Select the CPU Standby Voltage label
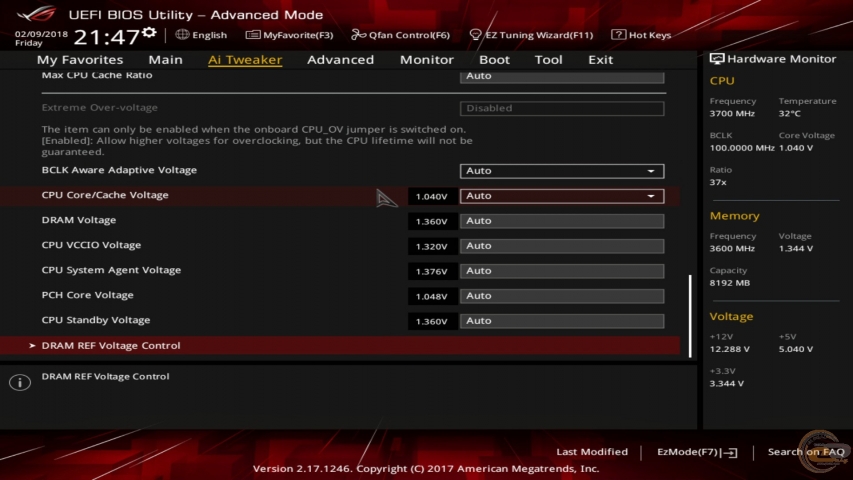Image resolution: width=853 pixels, height=480 pixels. [x=96, y=320]
